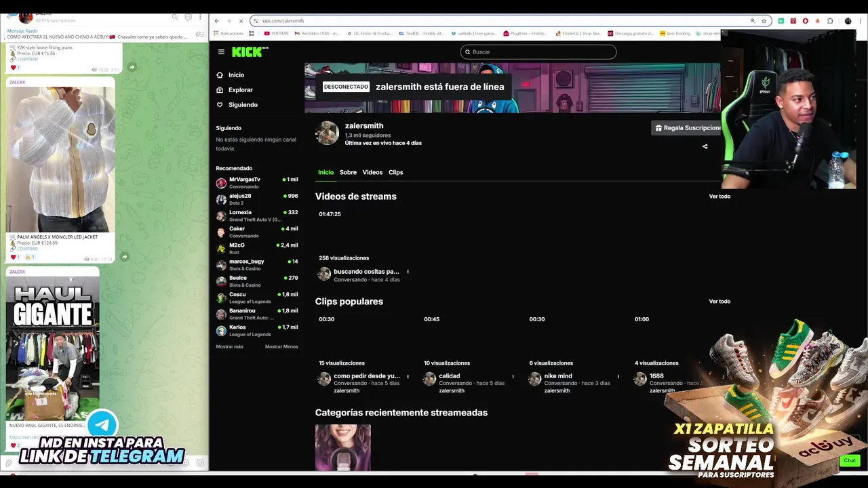This screenshot has height=488, width=868.
Task: Open recommended channel MrVargasTv
Action: [257, 183]
